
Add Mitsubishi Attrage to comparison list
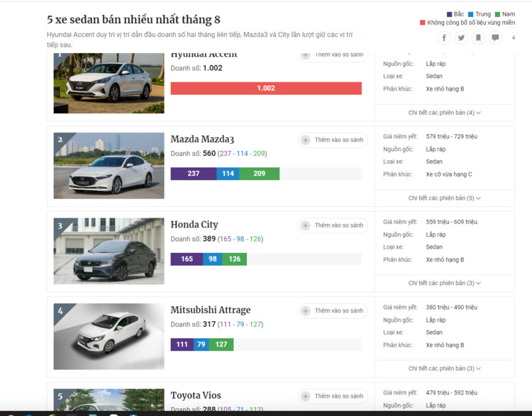coord(333,311)
